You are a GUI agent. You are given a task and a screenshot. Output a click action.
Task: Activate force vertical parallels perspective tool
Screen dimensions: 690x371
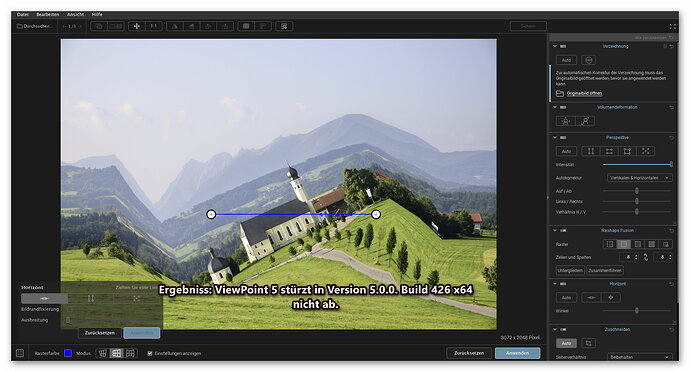(x=591, y=151)
